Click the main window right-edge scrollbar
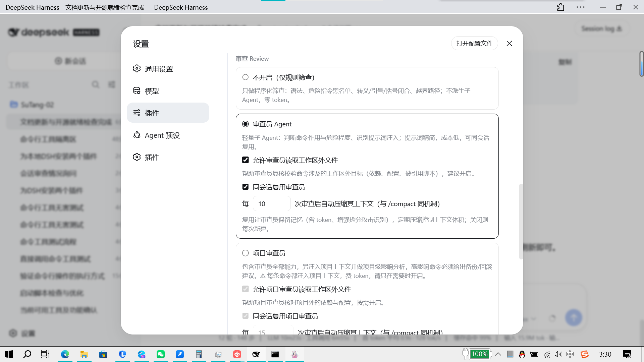Image resolution: width=644 pixels, height=362 pixels. [641, 64]
